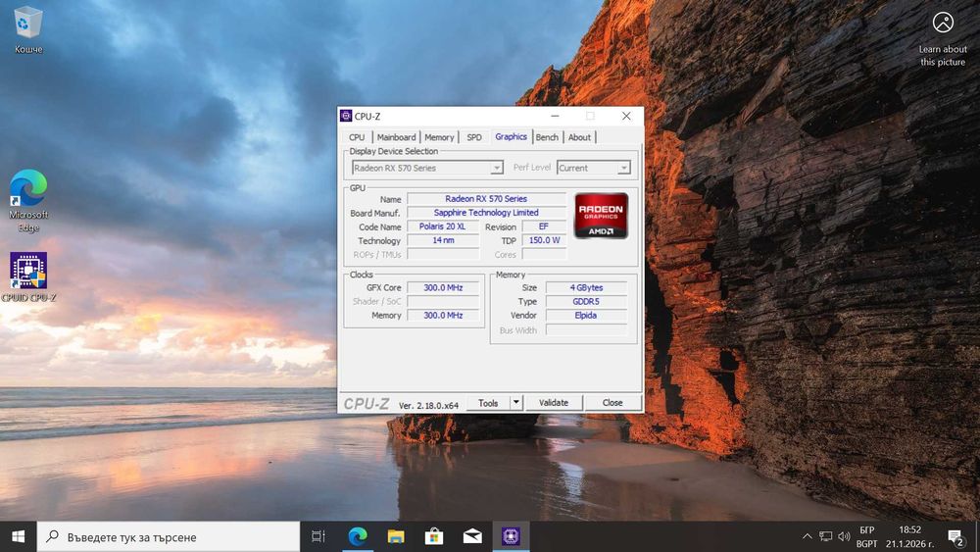
Task: Switch to the Memory tab
Action: tap(439, 137)
